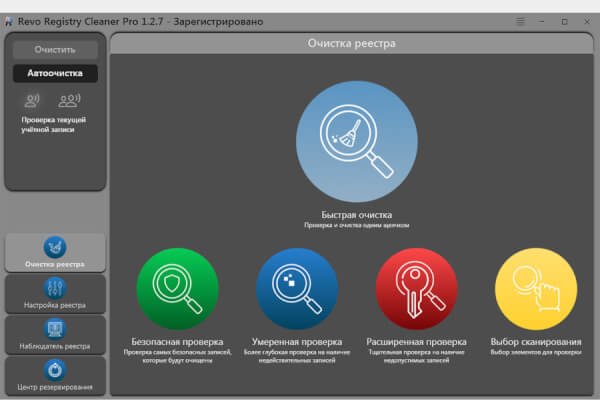Screen dimensions: 600x400
Task: Click the Расширенная проверка caption
Action: 416,341
